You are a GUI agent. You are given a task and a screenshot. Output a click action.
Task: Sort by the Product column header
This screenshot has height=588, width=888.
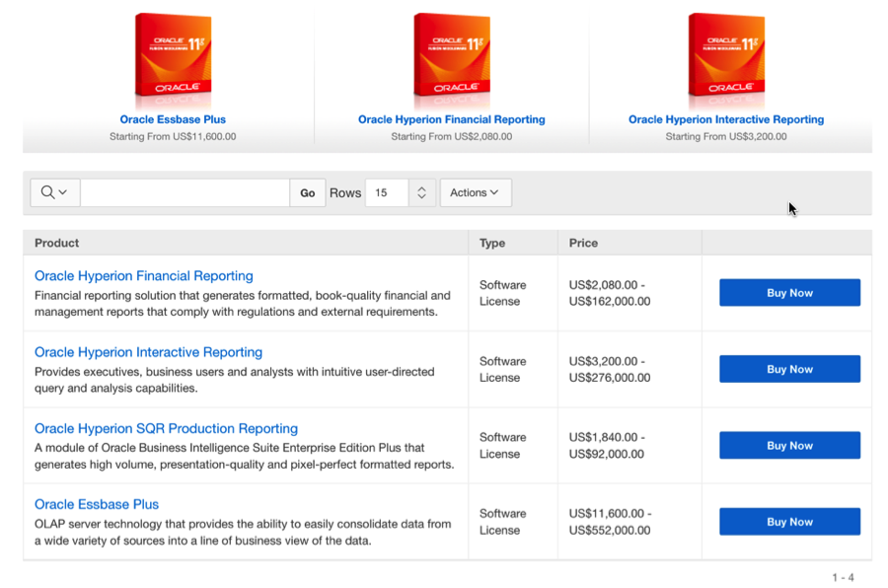57,243
